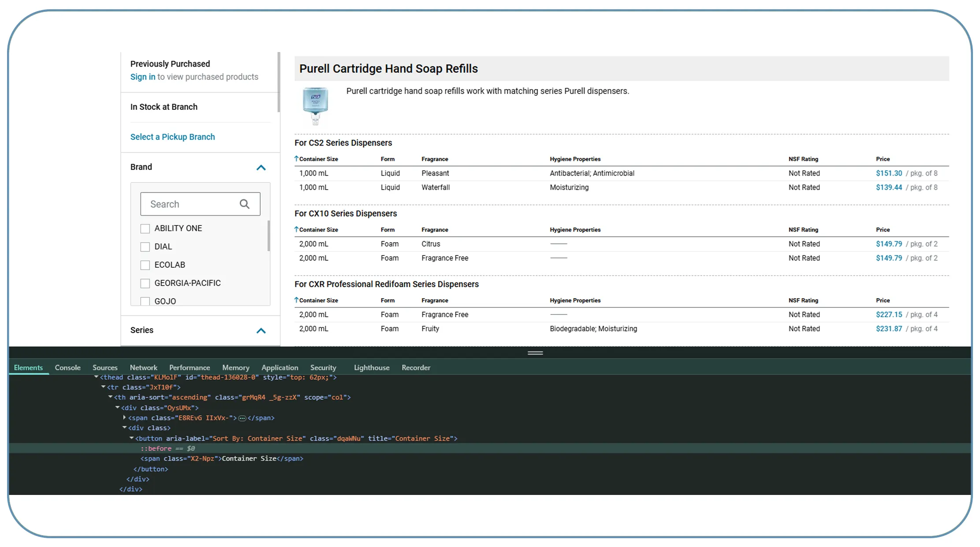Check the GEORGIA-PACIFIC brand checkbox
Screen dimensions: 980x547
pos(145,283)
